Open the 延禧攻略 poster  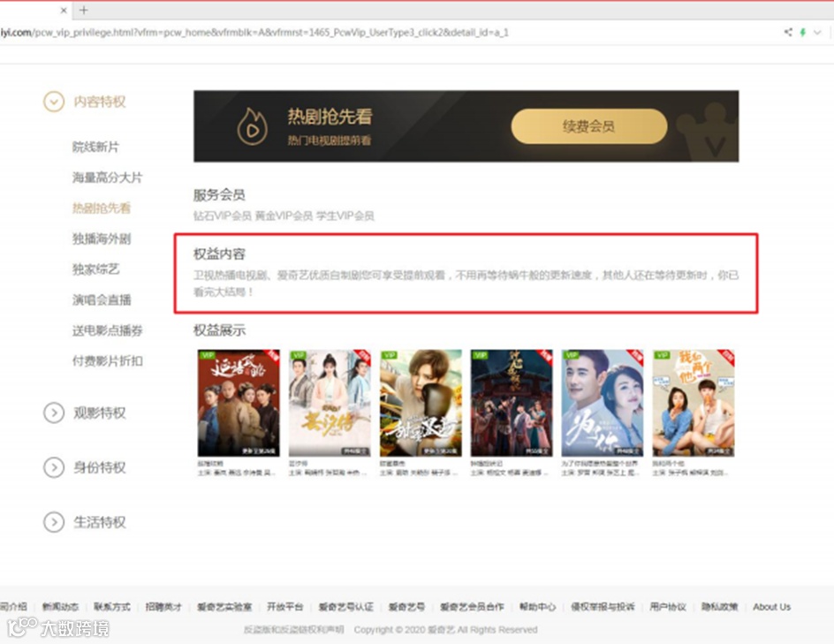(x=239, y=403)
